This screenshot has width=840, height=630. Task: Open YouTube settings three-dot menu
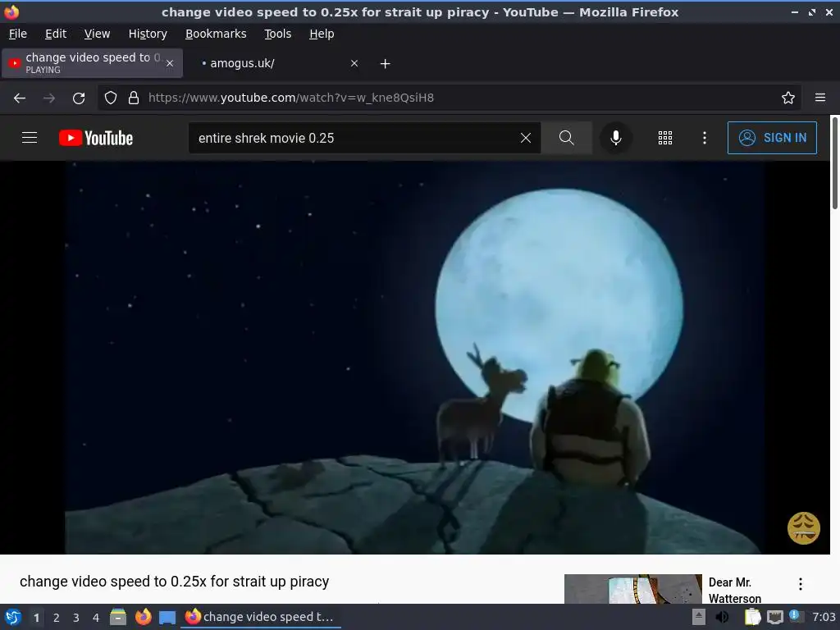coord(704,138)
